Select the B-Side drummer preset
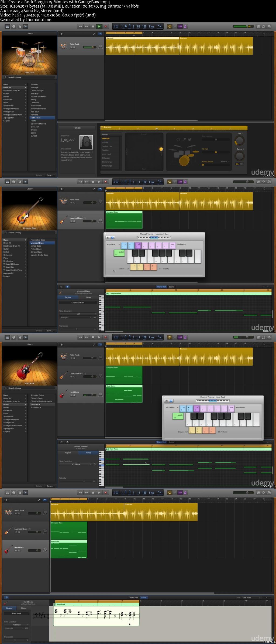 [105, 142]
